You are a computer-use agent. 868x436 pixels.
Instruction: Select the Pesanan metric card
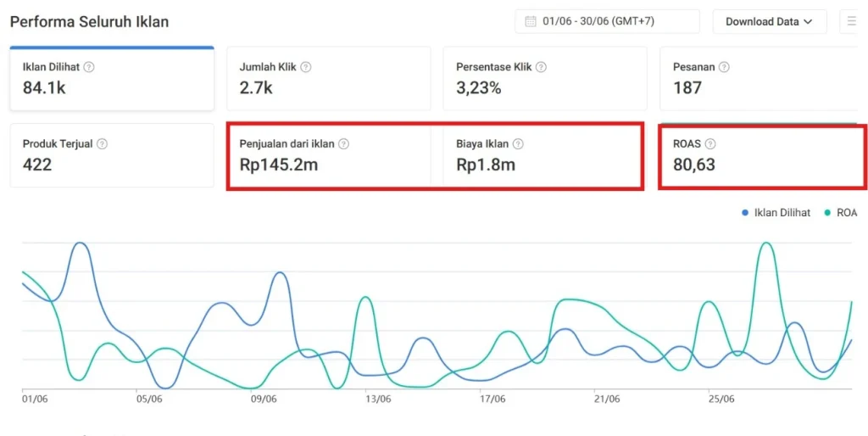click(760, 79)
